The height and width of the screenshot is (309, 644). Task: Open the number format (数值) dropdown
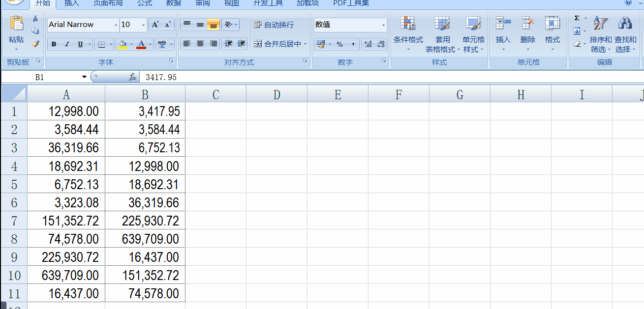pyautogui.click(x=383, y=25)
